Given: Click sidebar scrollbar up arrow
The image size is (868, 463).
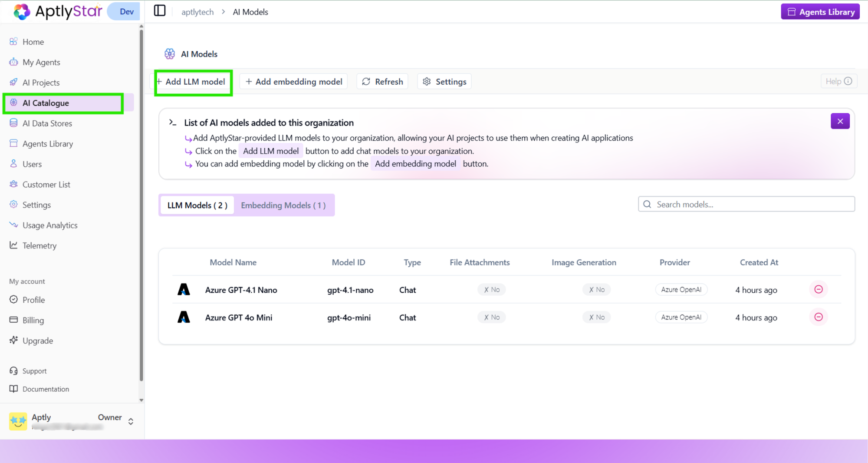Looking at the screenshot, I should point(141,26).
